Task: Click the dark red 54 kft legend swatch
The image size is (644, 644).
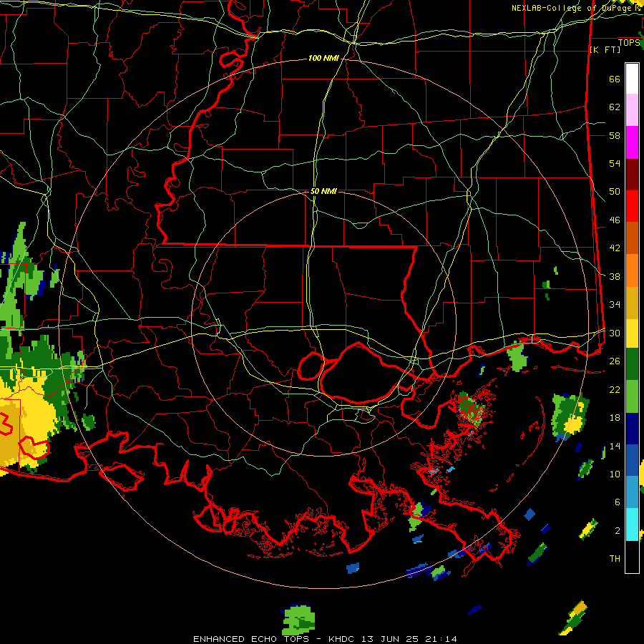Action: (632, 175)
